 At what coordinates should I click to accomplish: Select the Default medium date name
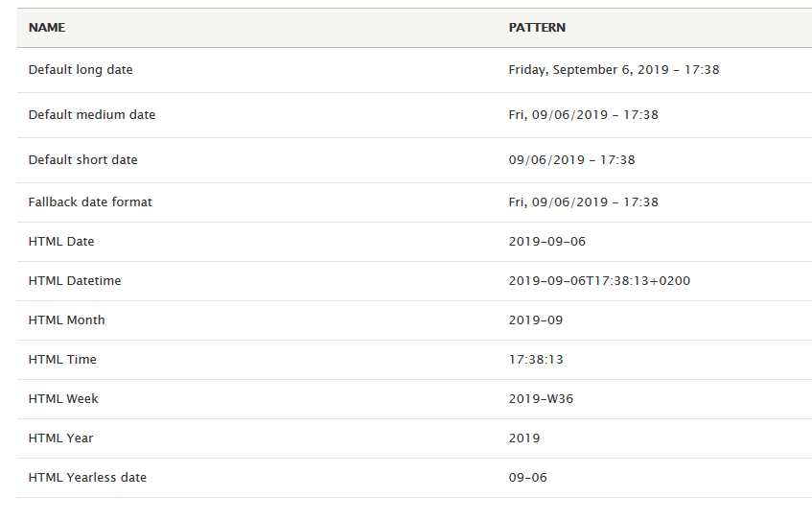pos(92,114)
